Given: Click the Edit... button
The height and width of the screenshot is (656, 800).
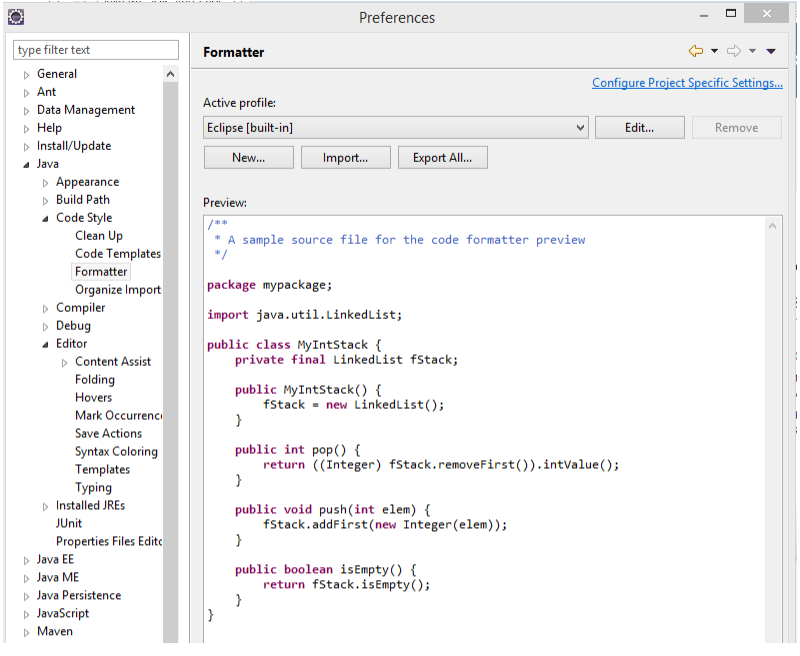Looking at the screenshot, I should (x=639, y=128).
